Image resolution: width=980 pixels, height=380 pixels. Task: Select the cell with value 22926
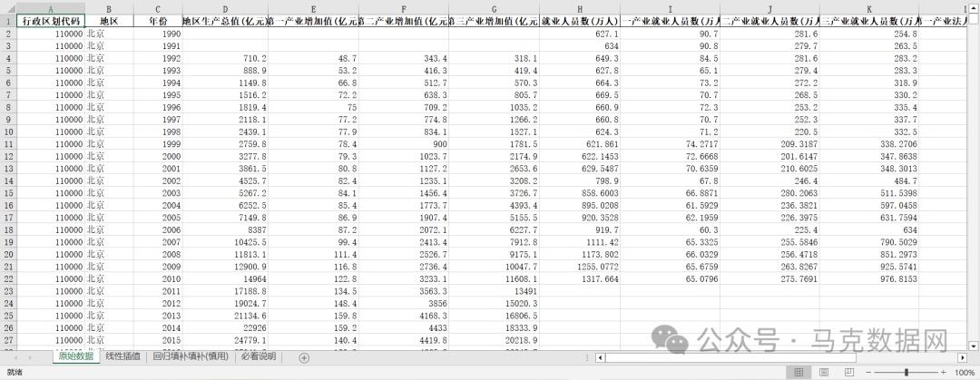pyautogui.click(x=225, y=327)
